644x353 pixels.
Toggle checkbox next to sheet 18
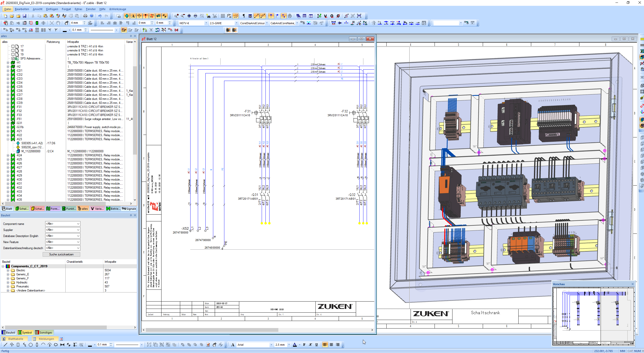coord(13,50)
